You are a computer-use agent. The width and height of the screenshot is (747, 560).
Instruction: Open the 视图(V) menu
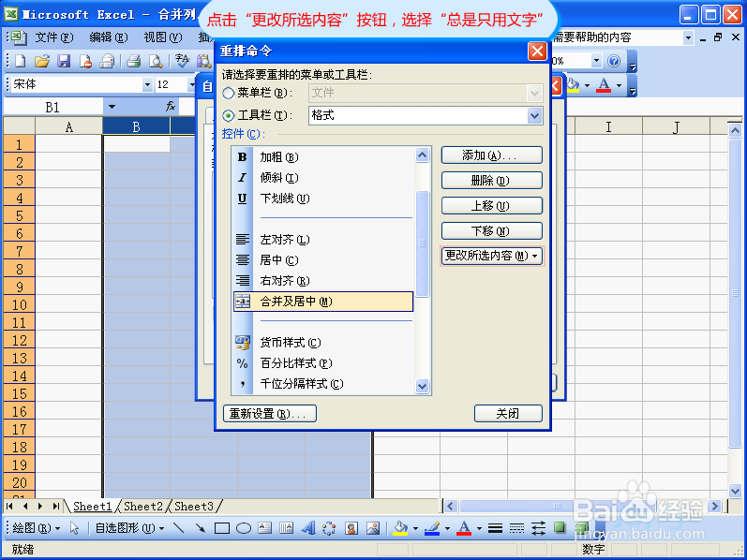coord(163,37)
